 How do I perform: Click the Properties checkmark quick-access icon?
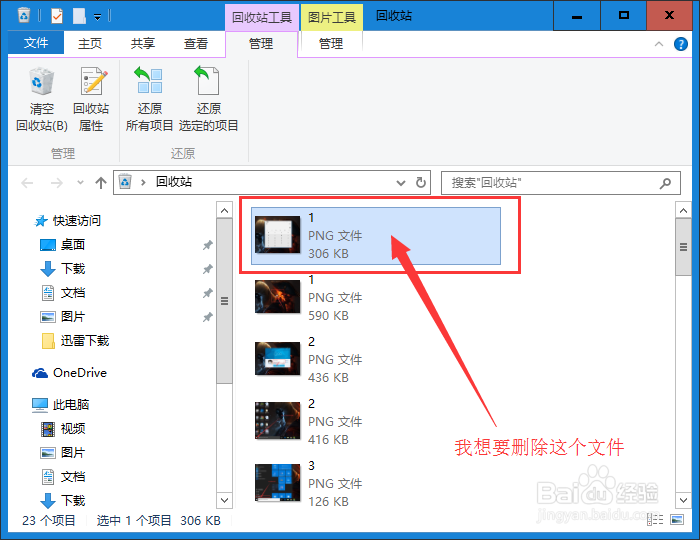57,16
